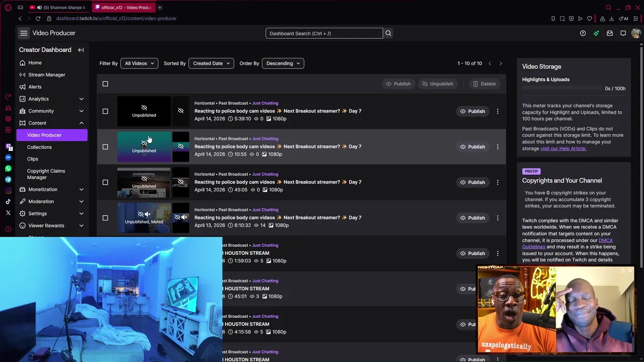
Task: Tick the select-all videos checkbox
Action: [105, 84]
